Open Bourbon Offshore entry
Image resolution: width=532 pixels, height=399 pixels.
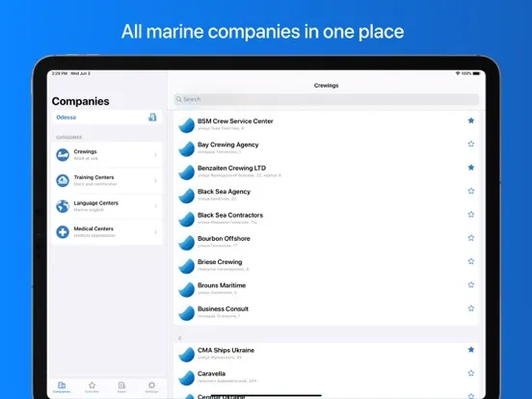(326, 242)
